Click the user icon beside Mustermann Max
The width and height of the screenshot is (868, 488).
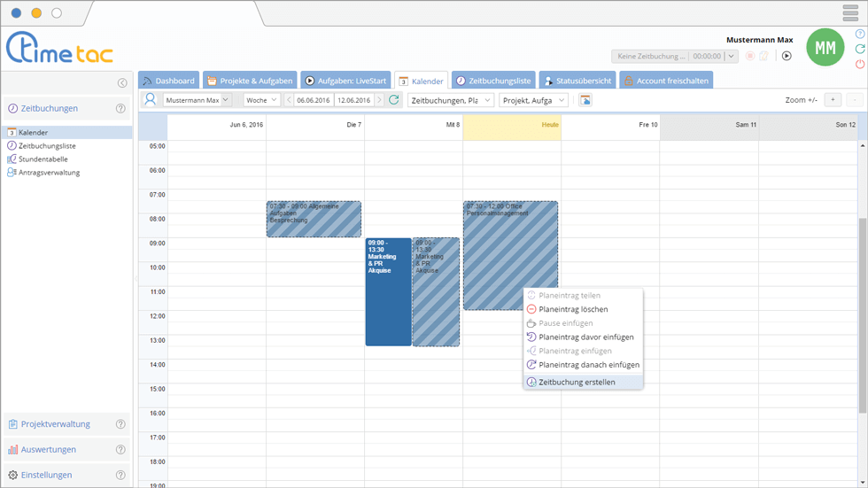pyautogui.click(x=151, y=100)
